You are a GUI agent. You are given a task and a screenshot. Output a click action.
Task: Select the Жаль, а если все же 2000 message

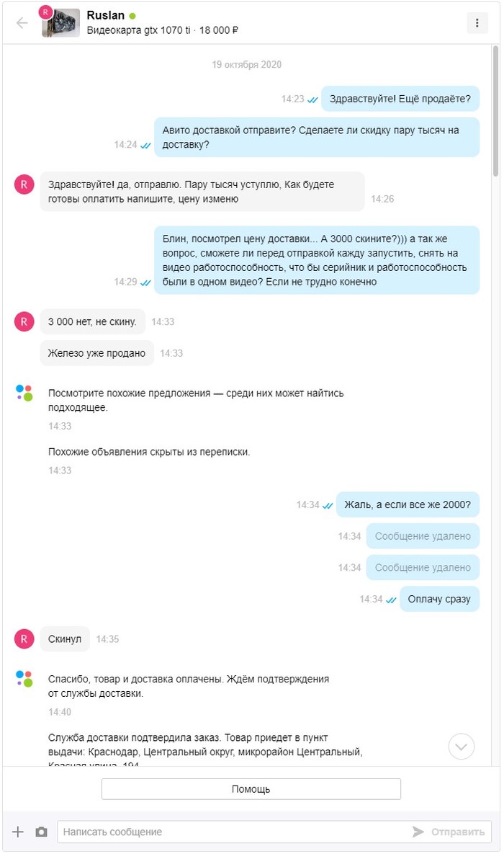(x=408, y=504)
